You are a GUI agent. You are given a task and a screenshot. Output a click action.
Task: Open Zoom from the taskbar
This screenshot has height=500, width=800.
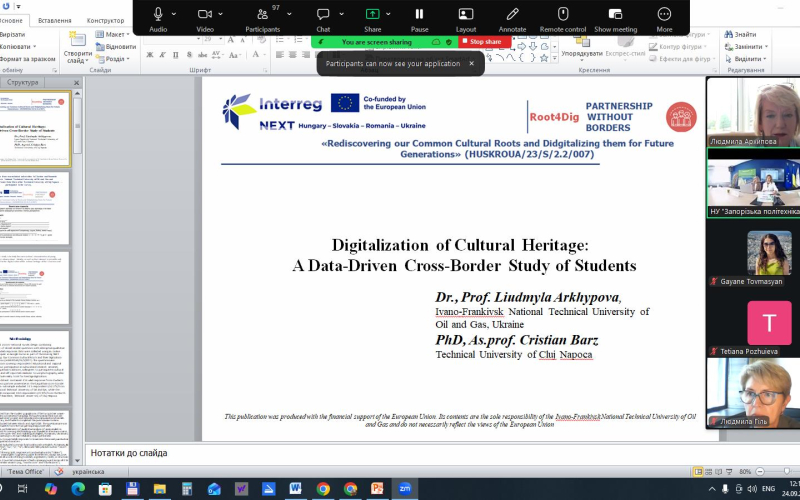pyautogui.click(x=405, y=489)
